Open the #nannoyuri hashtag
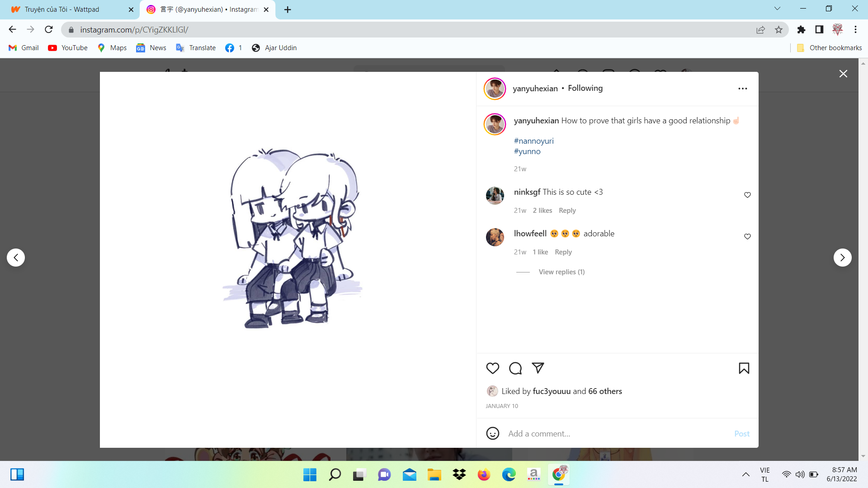Screen dimensions: 868x488 533,141
